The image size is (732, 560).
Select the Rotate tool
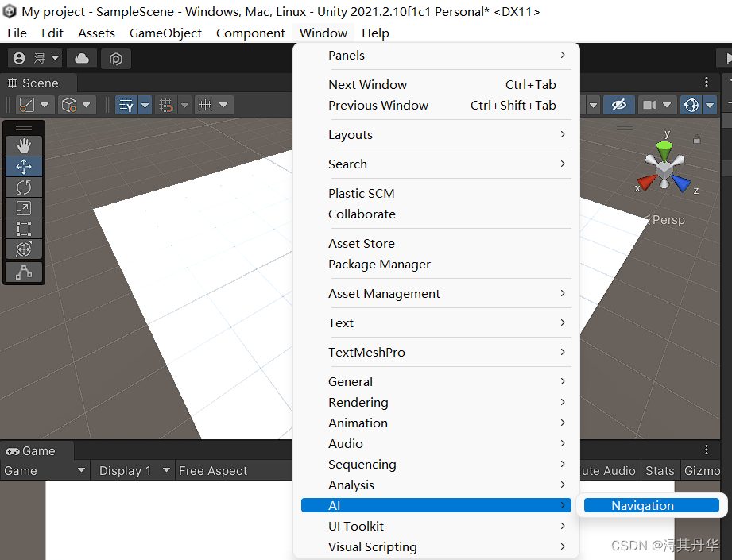(x=24, y=187)
